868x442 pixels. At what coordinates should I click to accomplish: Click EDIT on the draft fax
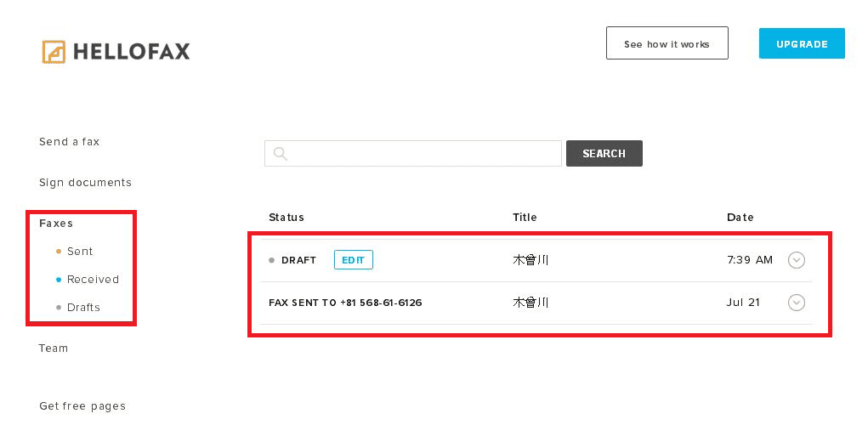tap(353, 260)
